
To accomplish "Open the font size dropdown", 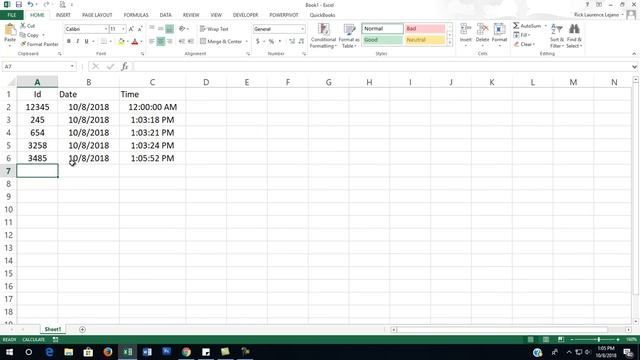I will [x=123, y=29].
